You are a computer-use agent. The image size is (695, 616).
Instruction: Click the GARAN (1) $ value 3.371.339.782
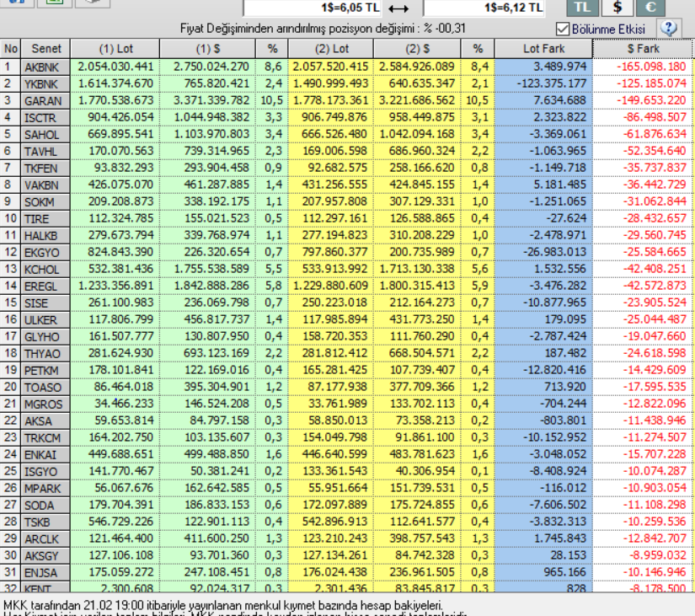[x=211, y=100]
